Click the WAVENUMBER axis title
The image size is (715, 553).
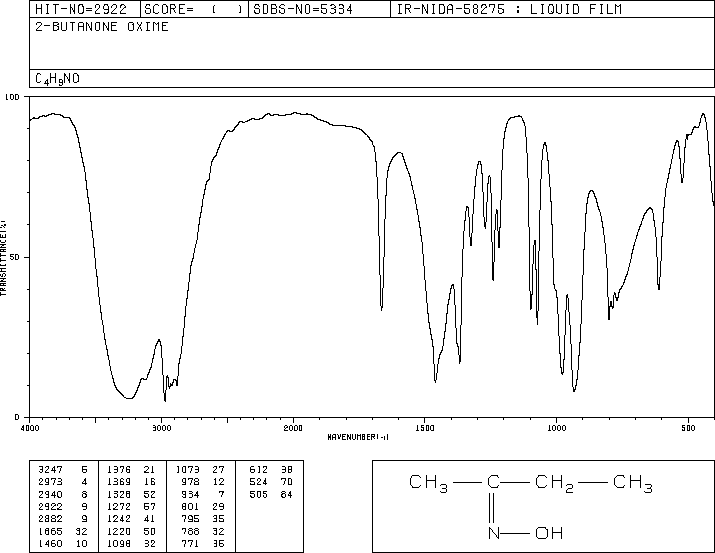tap(358, 437)
